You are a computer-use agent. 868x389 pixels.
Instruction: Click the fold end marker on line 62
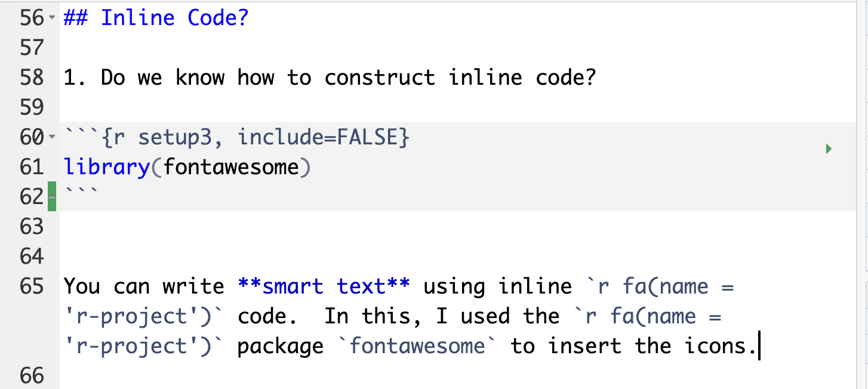point(50,197)
